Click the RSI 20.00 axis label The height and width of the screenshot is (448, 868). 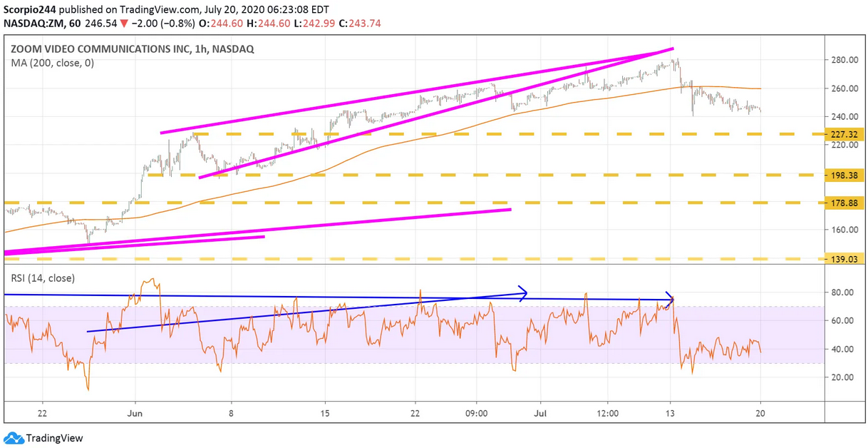pyautogui.click(x=841, y=377)
